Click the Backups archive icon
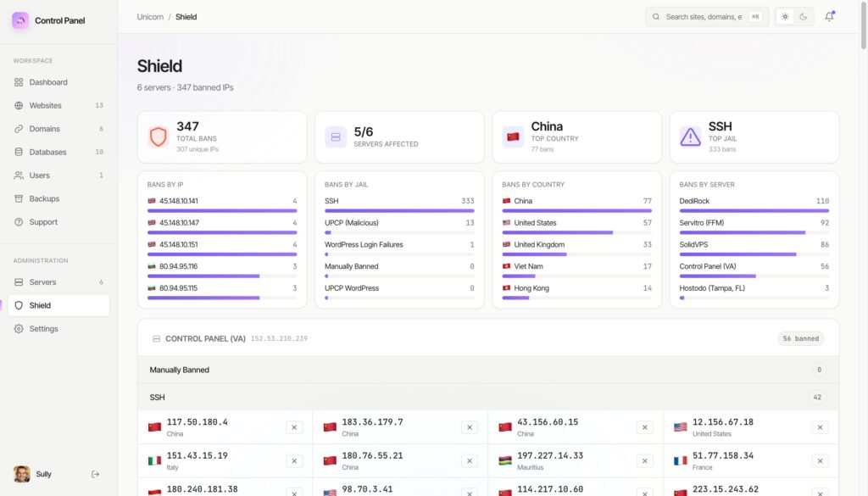 point(19,198)
